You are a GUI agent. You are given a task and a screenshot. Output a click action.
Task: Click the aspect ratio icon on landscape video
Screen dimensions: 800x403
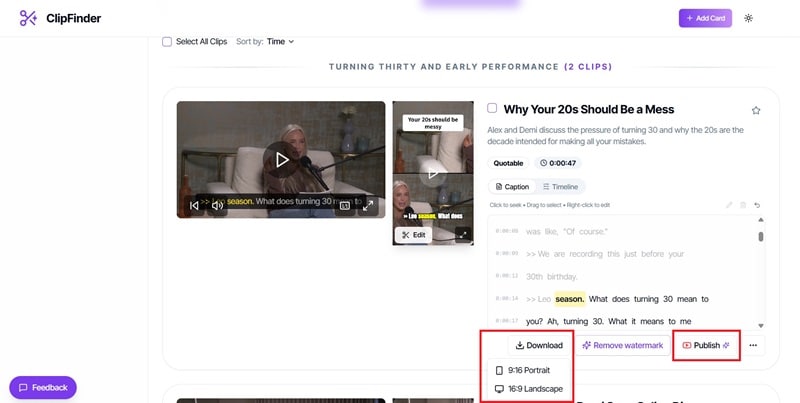pyautogui.click(x=345, y=205)
